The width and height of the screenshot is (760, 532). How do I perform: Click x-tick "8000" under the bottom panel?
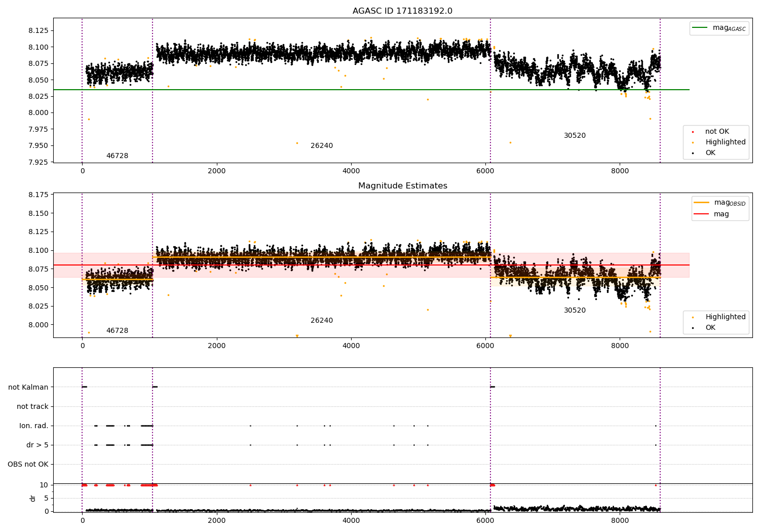(x=620, y=520)
